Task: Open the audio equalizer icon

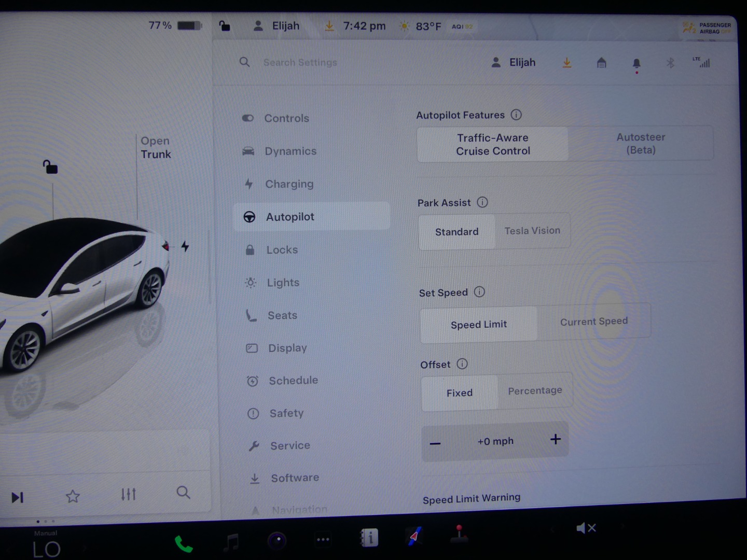Action: click(128, 494)
